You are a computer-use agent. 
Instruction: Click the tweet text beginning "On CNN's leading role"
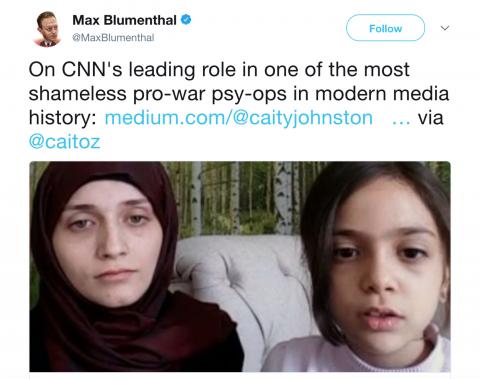(239, 105)
